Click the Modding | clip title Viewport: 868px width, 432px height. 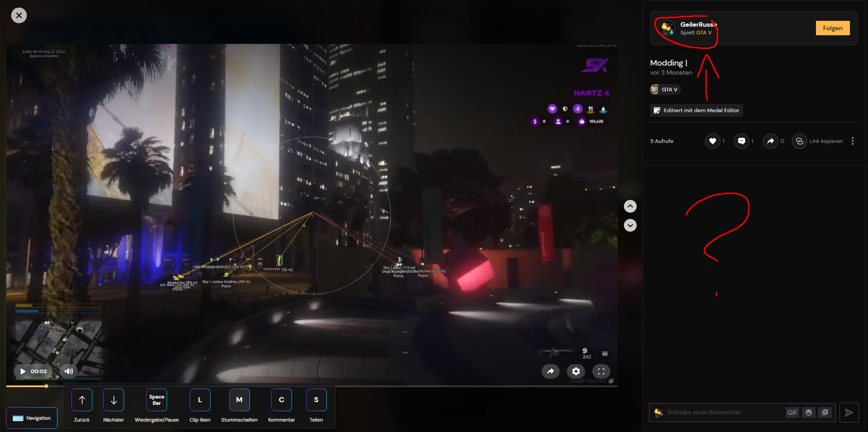[x=669, y=63]
